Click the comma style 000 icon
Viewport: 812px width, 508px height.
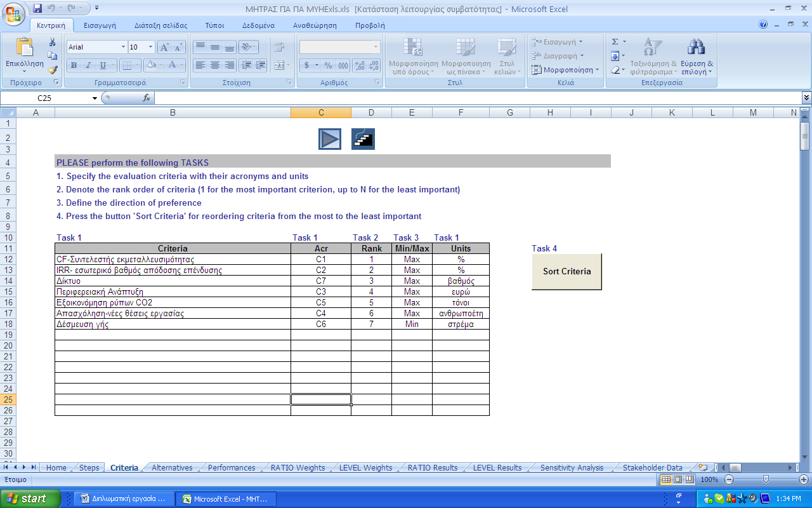point(343,65)
